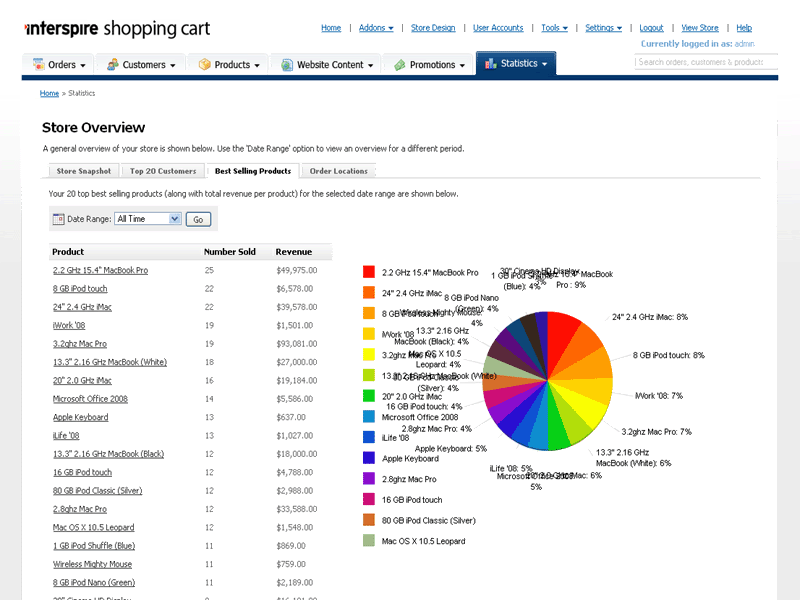The height and width of the screenshot is (600, 800).
Task: Expand the Customers dropdown arrow
Action: click(172, 65)
